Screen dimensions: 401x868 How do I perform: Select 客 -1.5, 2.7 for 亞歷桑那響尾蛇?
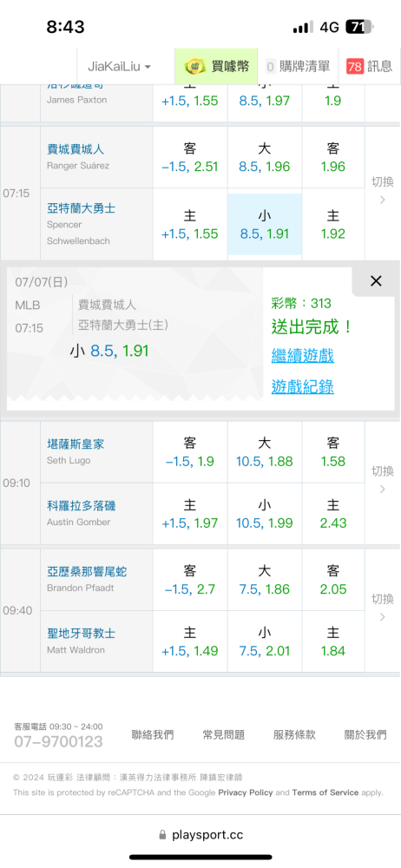pyautogui.click(x=190, y=580)
